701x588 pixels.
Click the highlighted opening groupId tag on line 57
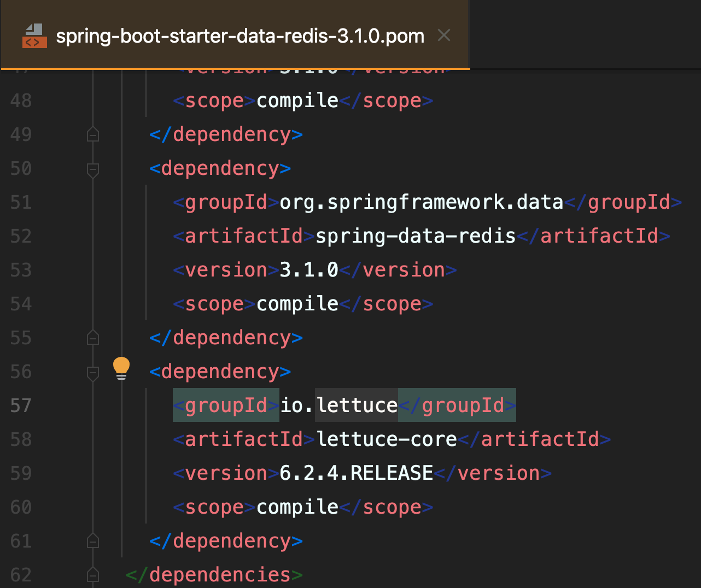(226, 405)
